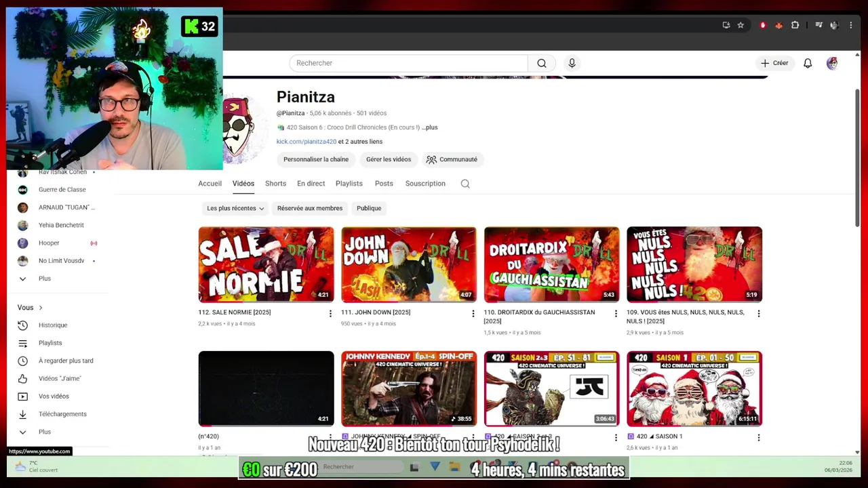868x488 pixels.
Task: Open the dark (n°420) video thumbnail
Action: 266,388
